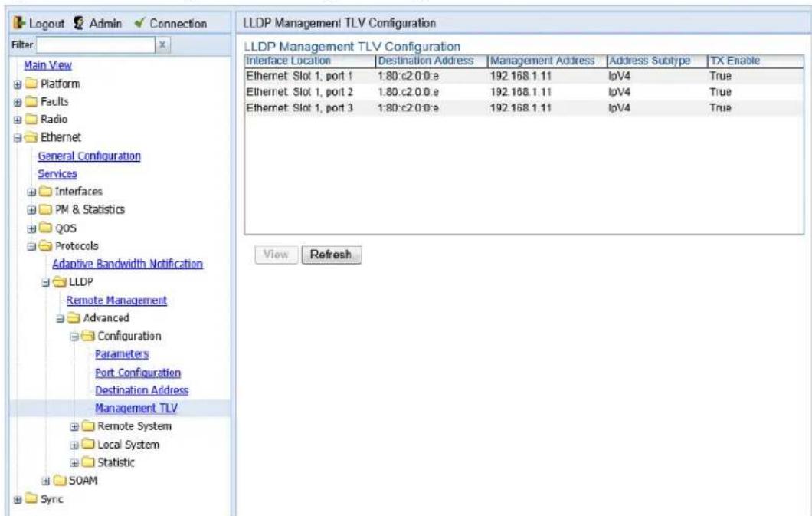The height and width of the screenshot is (516, 812).
Task: Click the SOAM folder icon
Action: (60, 480)
